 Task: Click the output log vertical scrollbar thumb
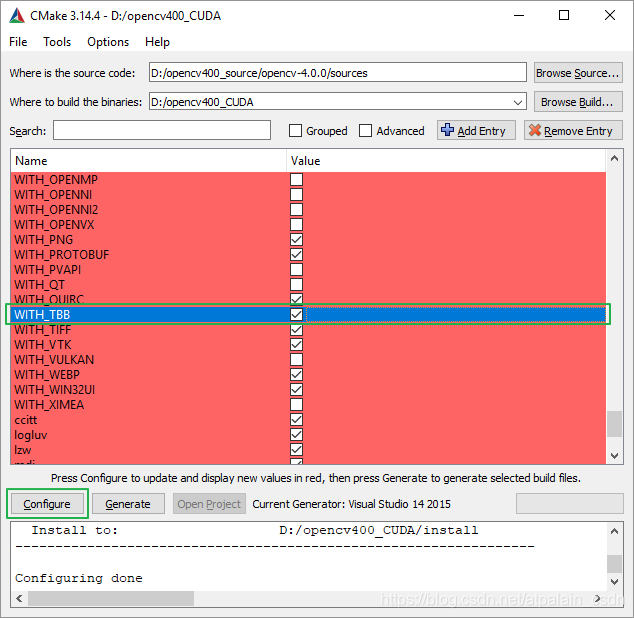614,564
